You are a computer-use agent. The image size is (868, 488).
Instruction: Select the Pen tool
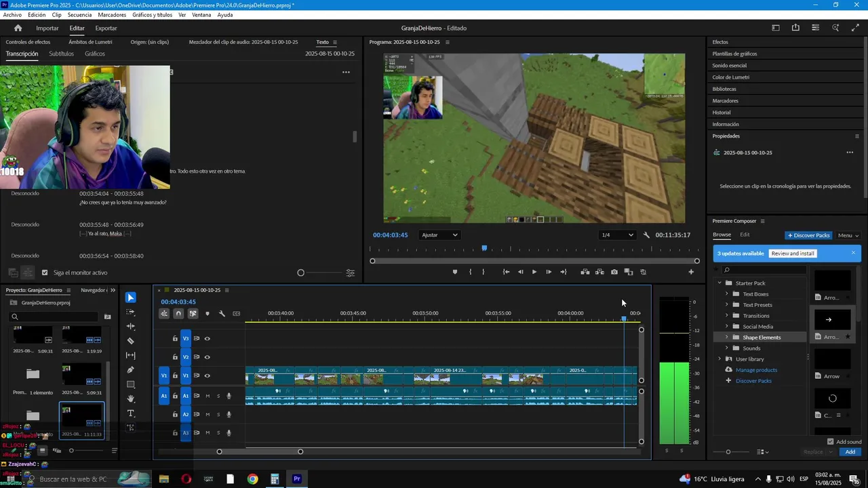tap(131, 369)
